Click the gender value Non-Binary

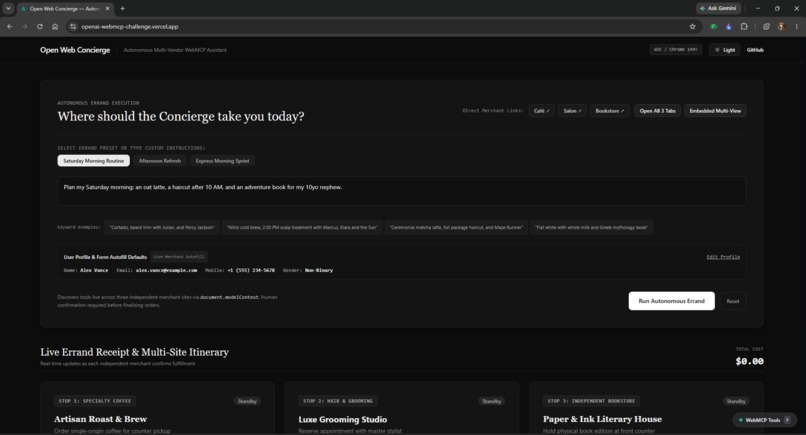[x=319, y=270]
